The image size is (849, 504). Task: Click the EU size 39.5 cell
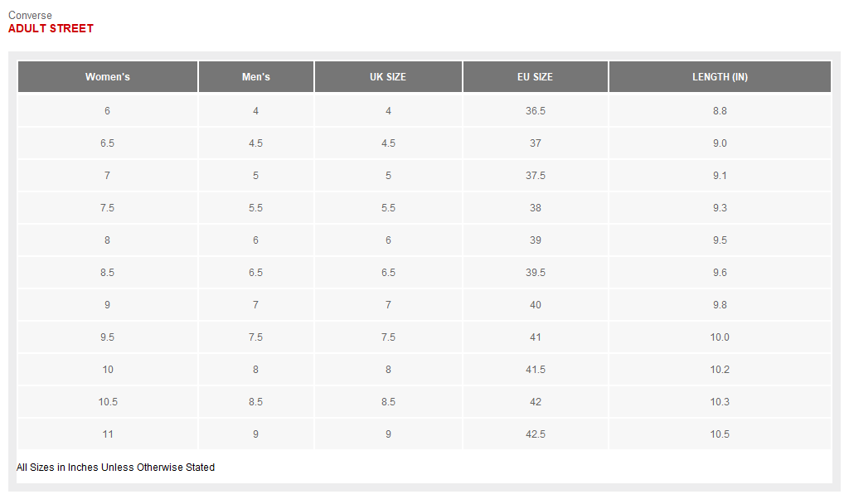click(x=536, y=273)
